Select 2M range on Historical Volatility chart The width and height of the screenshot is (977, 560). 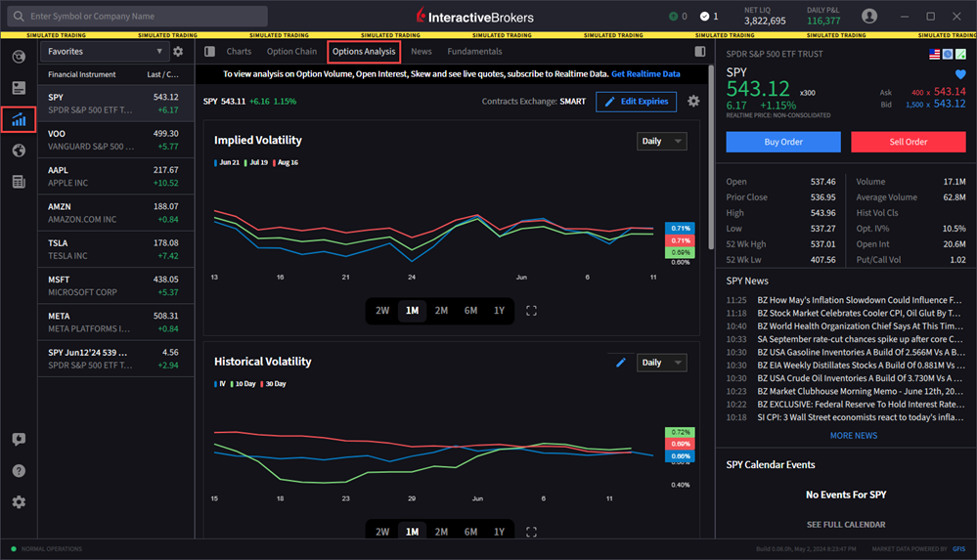click(x=441, y=532)
